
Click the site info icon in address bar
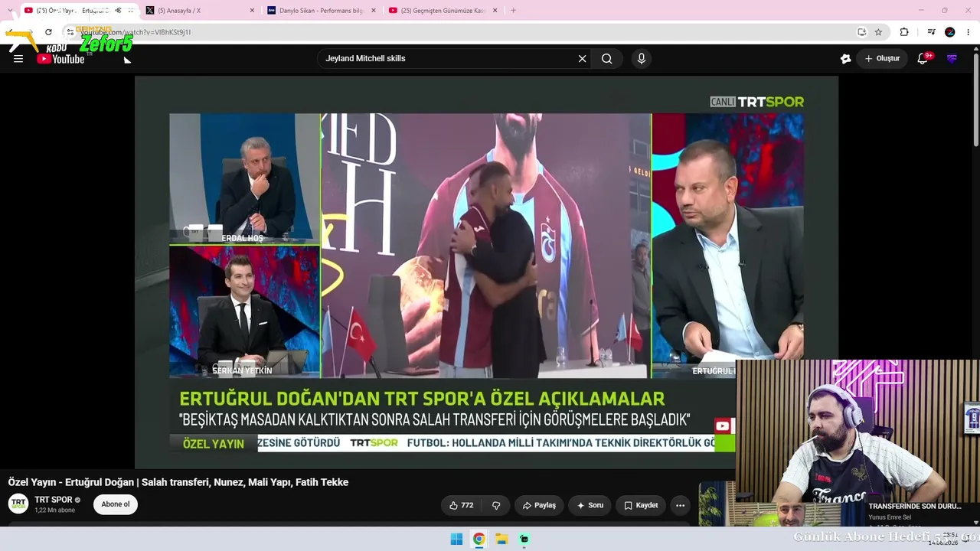pyautogui.click(x=70, y=32)
